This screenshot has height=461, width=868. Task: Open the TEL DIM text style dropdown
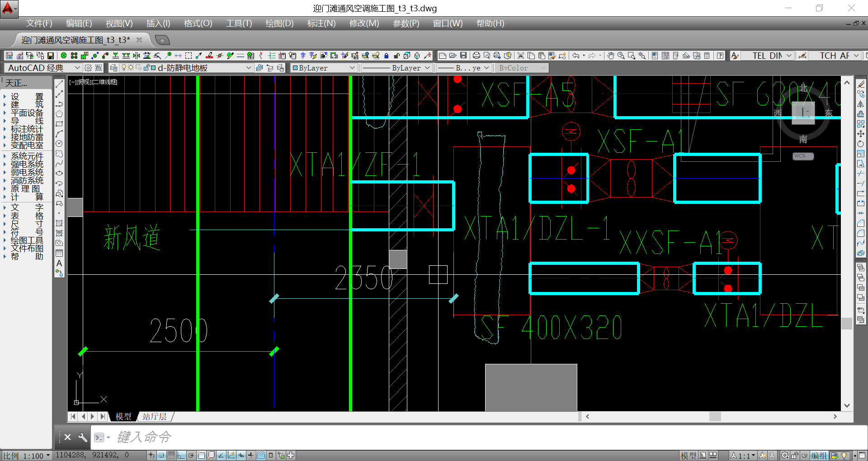click(x=768, y=56)
